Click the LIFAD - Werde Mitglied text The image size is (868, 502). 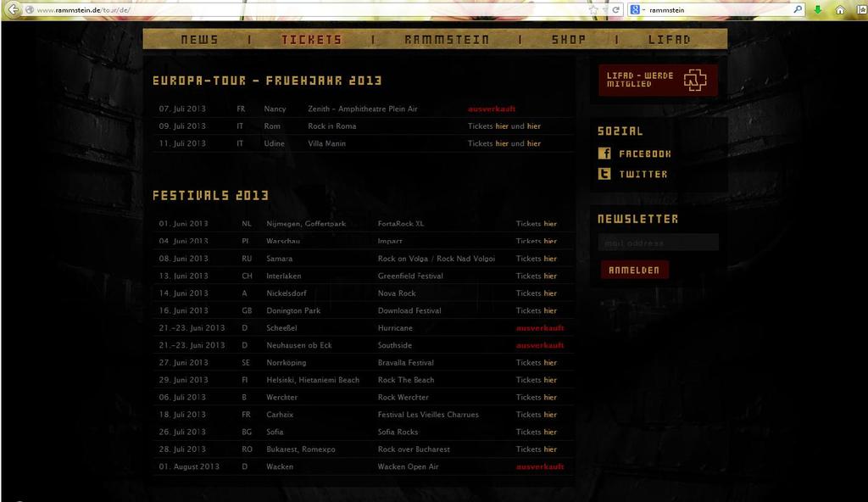pos(640,80)
